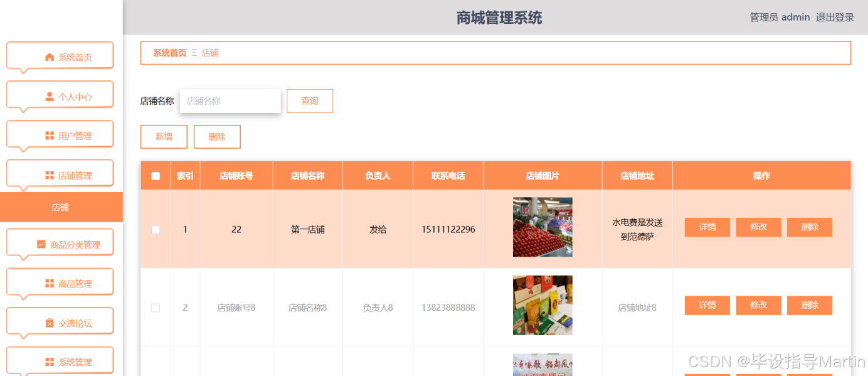Click the cell 店铺名称8
Screen dimensions: 868x376
pyautogui.click(x=308, y=308)
